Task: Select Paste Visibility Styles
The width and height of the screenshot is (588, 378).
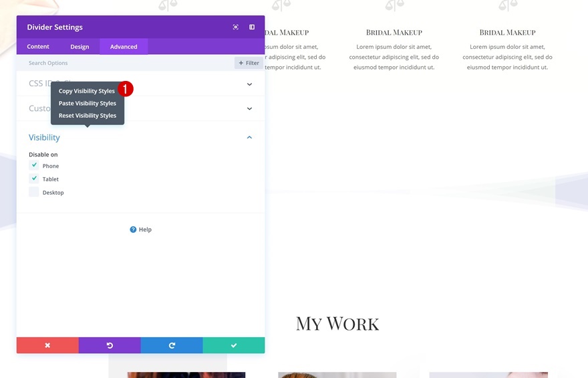Action: pos(88,103)
